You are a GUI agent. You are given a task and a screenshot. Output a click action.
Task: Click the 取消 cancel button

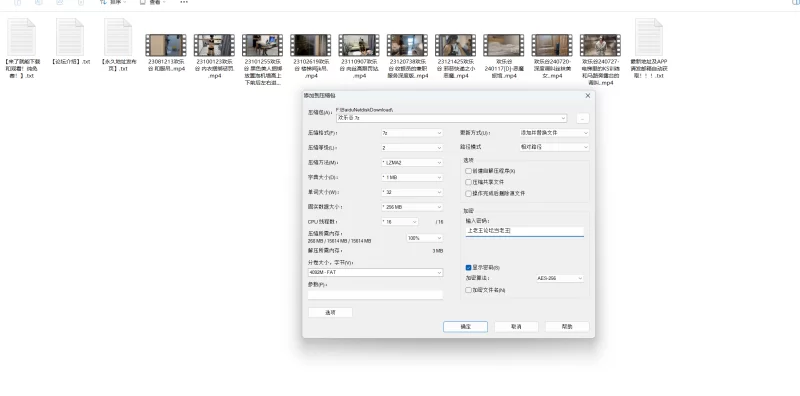(516, 327)
